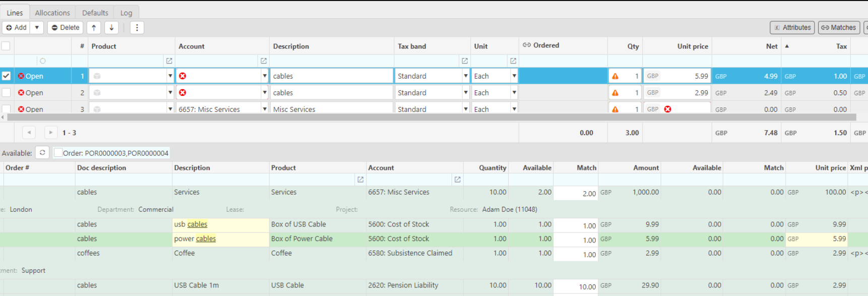Image resolution: width=868 pixels, height=296 pixels.
Task: Click the Box of Power Cable product cell
Action: 318,239
